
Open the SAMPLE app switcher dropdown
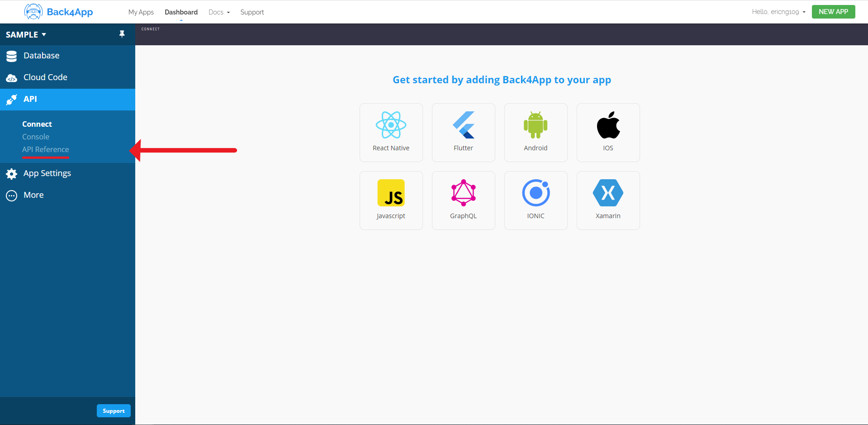[26, 34]
